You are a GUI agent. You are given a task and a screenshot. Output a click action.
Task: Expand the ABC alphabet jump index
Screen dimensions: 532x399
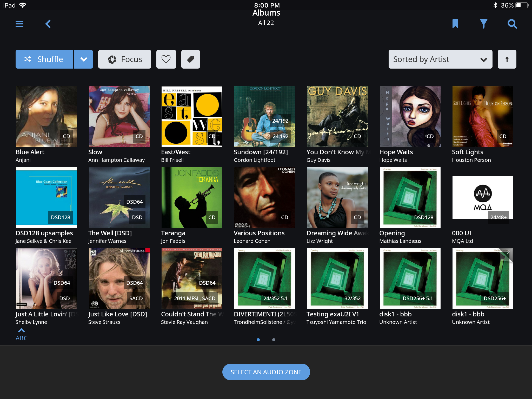(21, 335)
